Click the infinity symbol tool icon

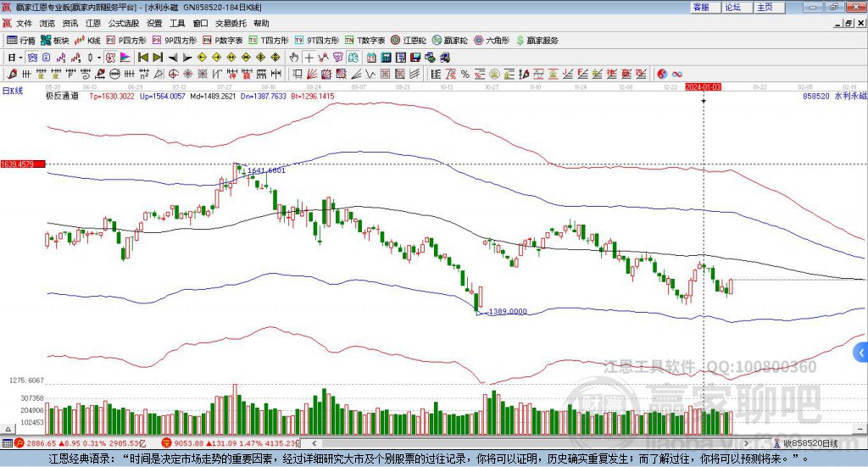tap(677, 74)
